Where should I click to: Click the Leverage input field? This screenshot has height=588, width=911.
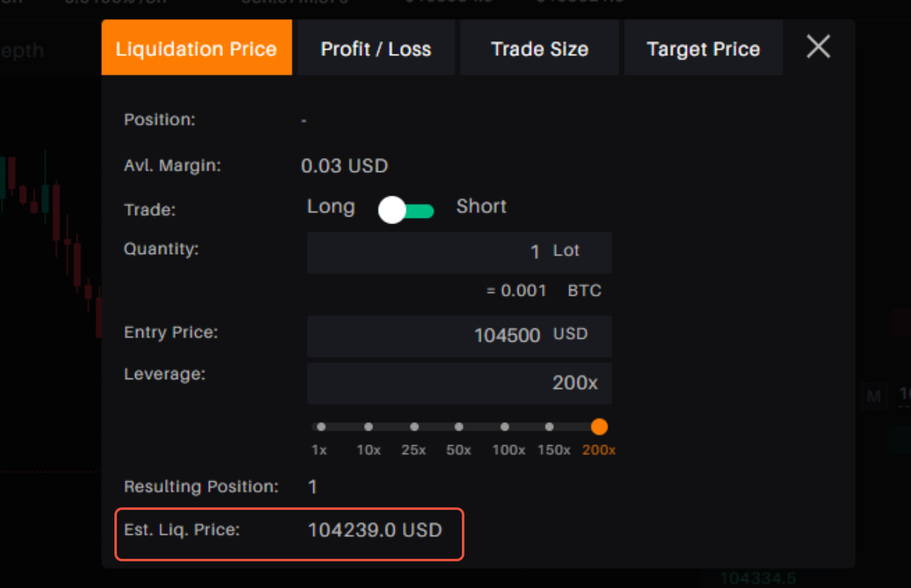pos(459,383)
